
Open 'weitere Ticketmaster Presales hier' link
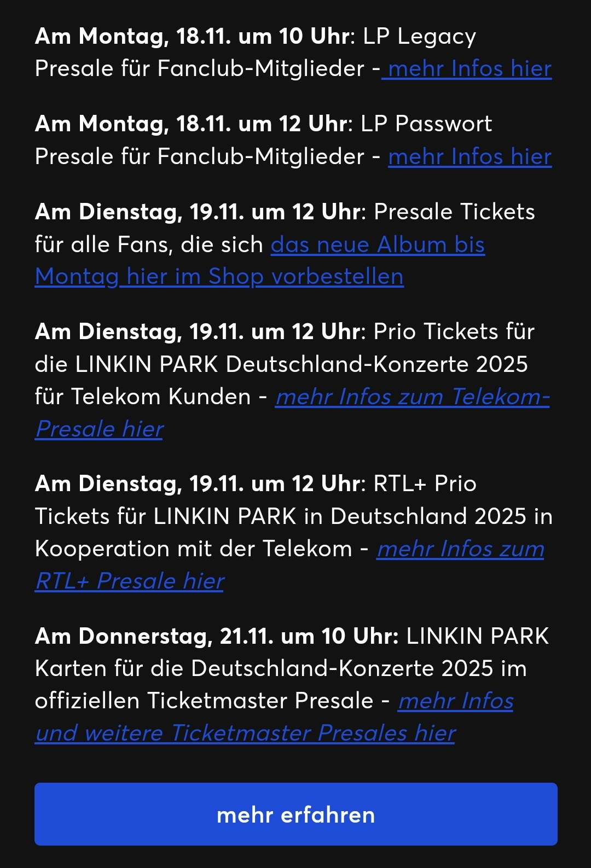(x=270, y=733)
